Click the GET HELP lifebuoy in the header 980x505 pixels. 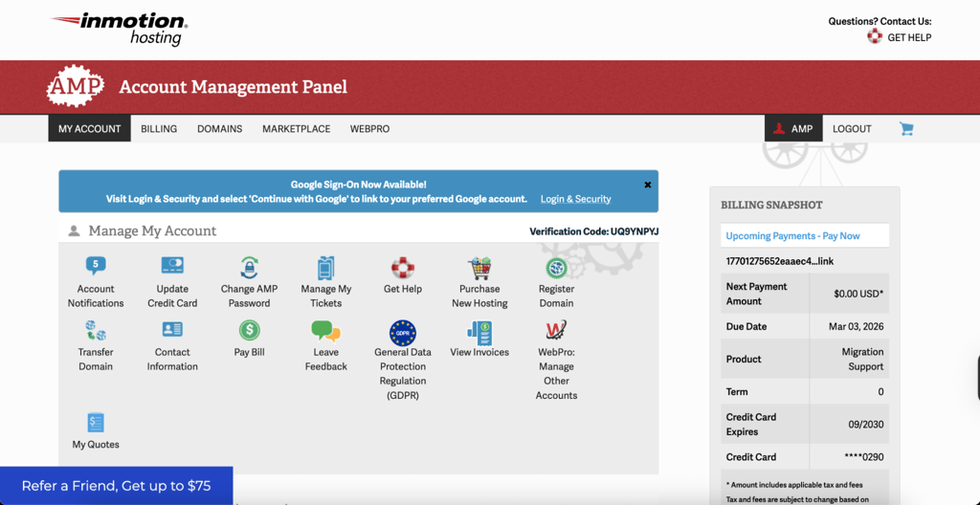(875, 36)
